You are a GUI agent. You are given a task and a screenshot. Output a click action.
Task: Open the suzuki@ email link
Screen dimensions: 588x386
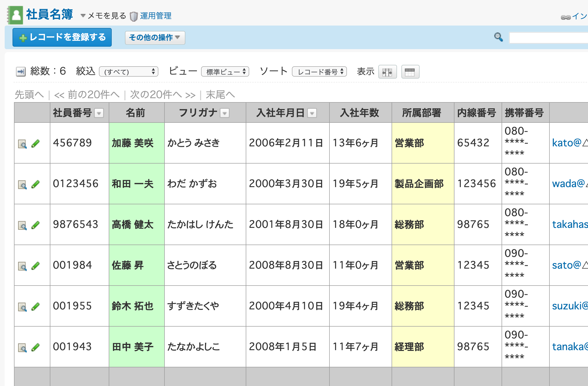[x=570, y=306]
